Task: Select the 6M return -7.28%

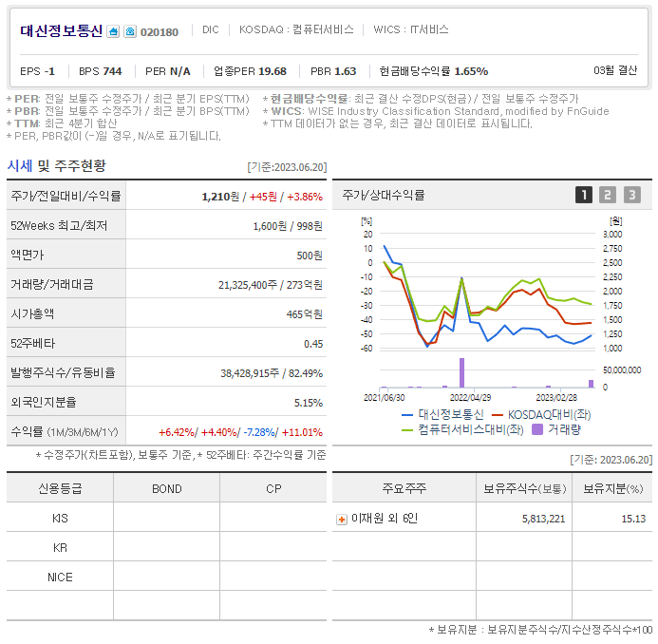Action: coord(259,432)
